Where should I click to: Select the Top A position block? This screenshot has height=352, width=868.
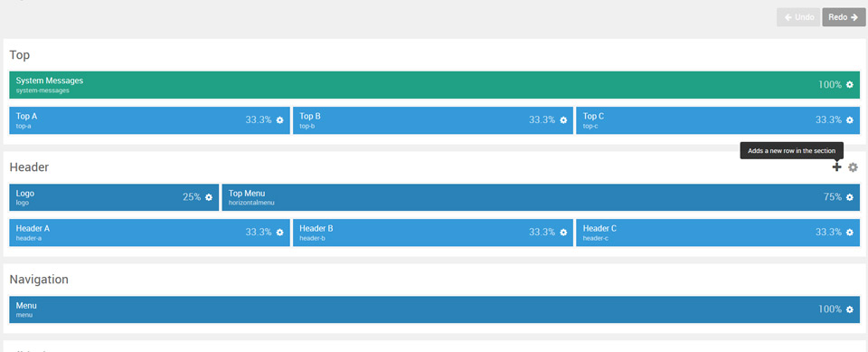149,120
